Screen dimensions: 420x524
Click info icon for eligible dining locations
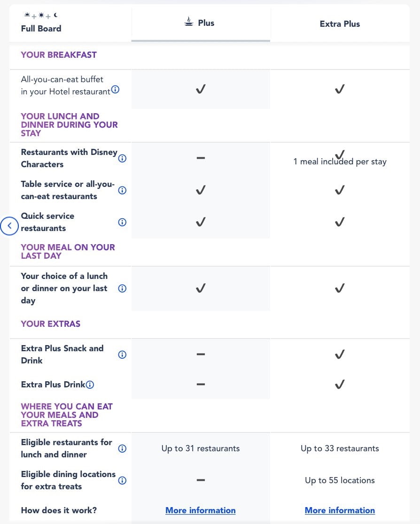tap(122, 480)
